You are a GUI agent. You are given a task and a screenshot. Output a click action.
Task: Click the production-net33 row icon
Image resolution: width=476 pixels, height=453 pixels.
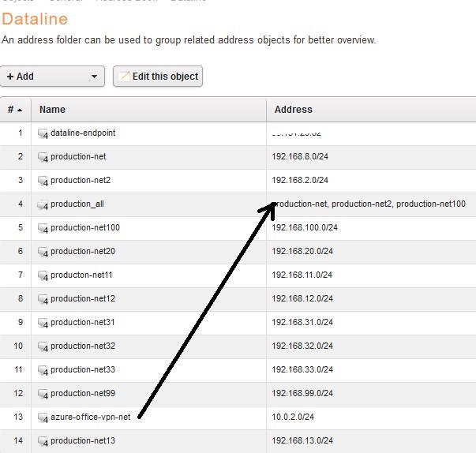(43, 370)
